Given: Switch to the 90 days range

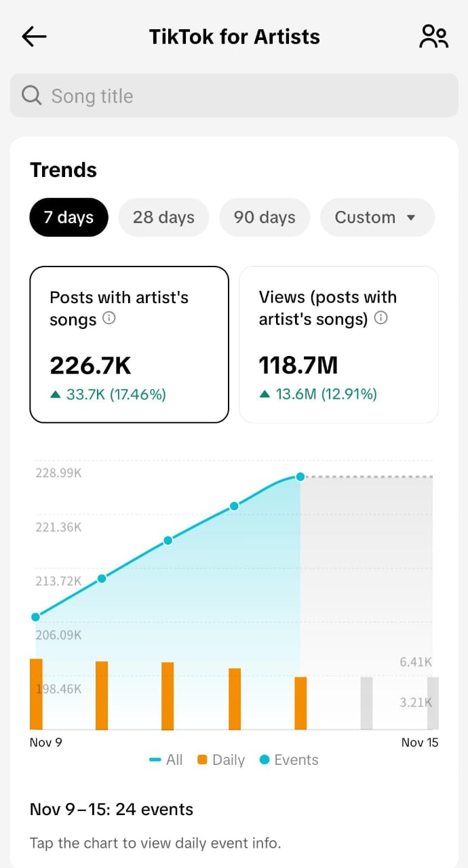Looking at the screenshot, I should click(x=265, y=218).
